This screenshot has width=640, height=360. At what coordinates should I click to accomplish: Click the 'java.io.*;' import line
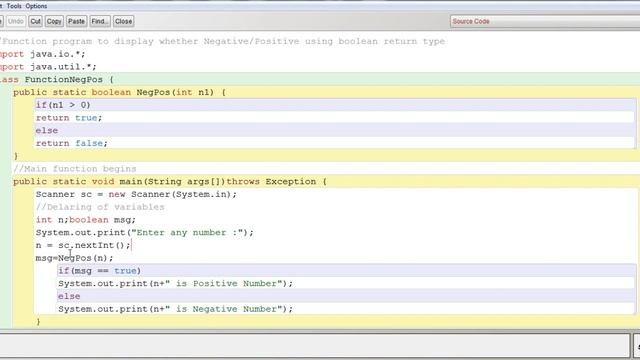click(42, 54)
